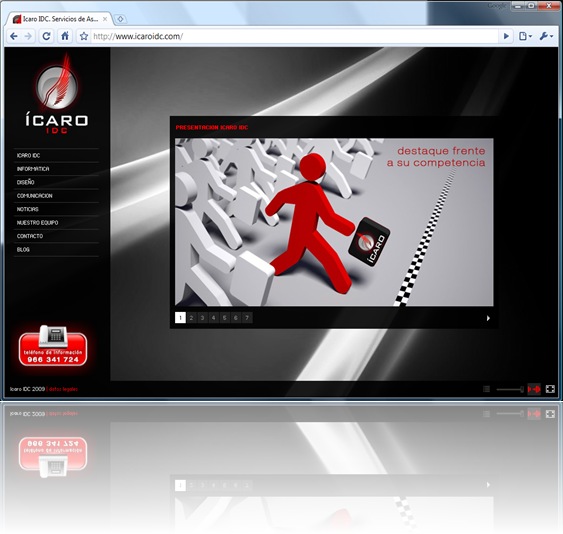Open the NOTICIAS menu item
This screenshot has height=534, width=563.
27,209
